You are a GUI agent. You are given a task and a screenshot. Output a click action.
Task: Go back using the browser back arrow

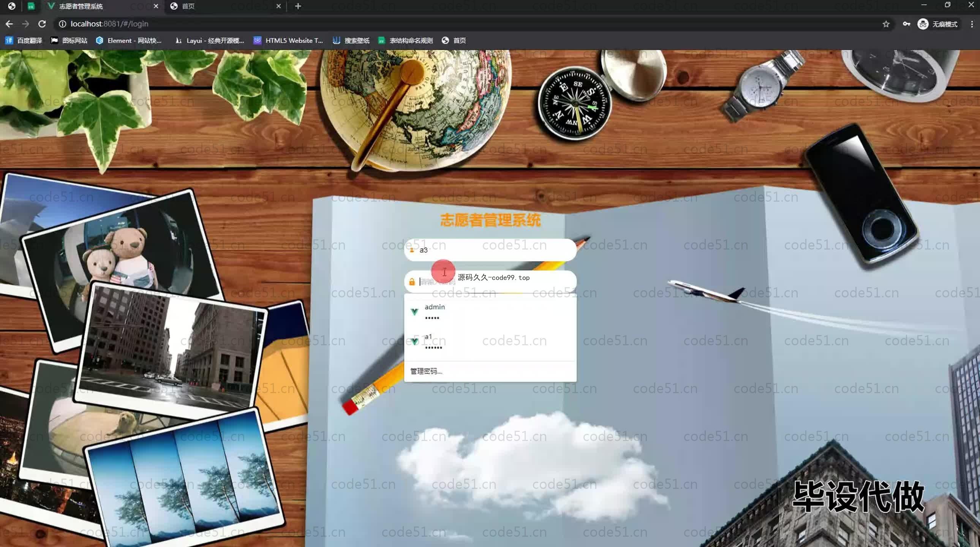point(9,24)
